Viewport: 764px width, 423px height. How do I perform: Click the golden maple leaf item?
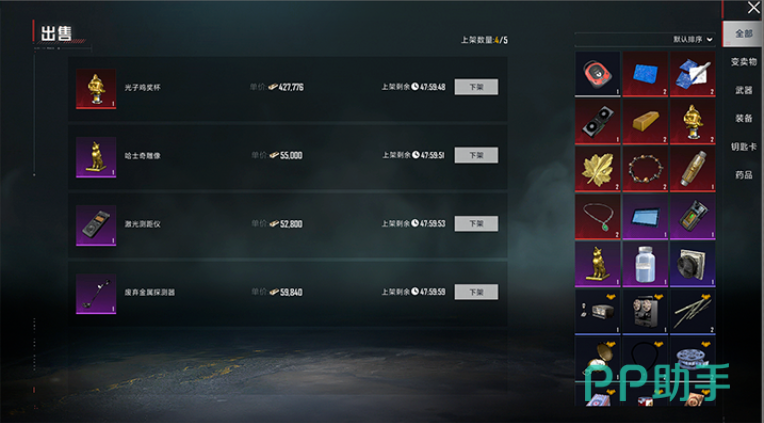pyautogui.click(x=597, y=169)
